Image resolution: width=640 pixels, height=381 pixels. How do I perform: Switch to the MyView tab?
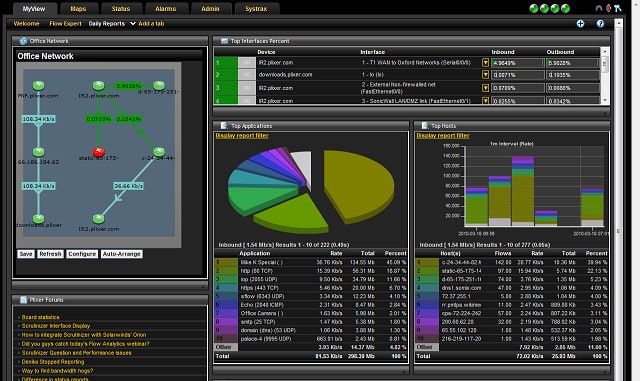point(34,9)
